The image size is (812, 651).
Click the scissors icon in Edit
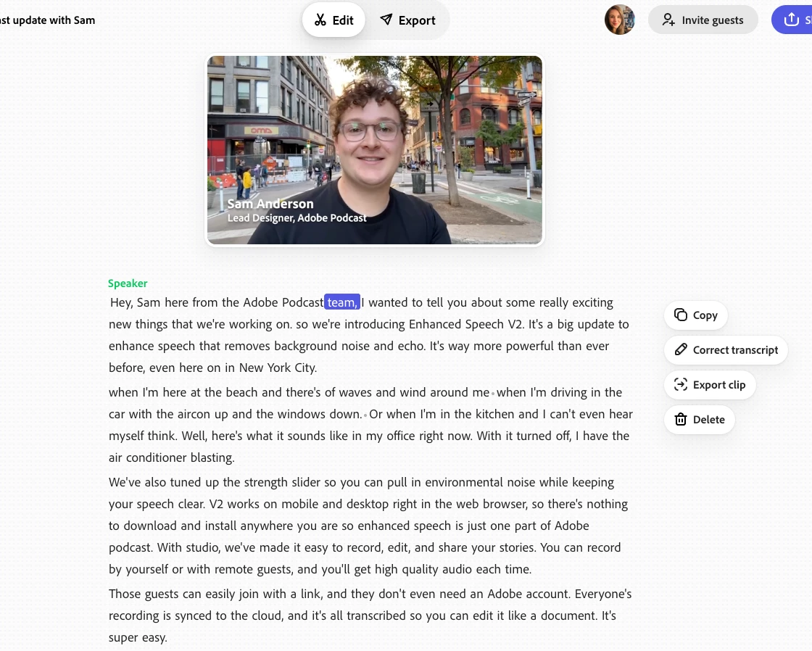(320, 20)
